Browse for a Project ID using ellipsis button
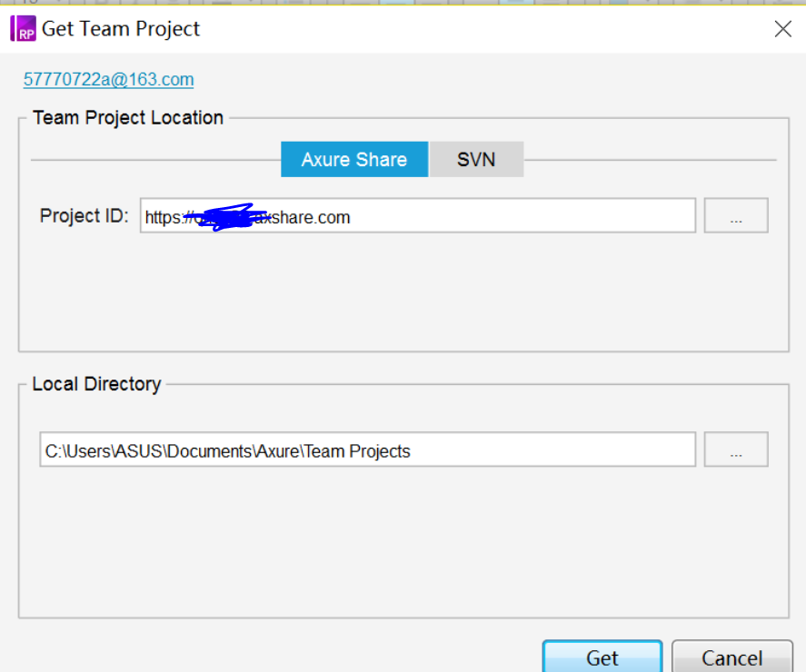This screenshot has width=806, height=672. pos(736,215)
